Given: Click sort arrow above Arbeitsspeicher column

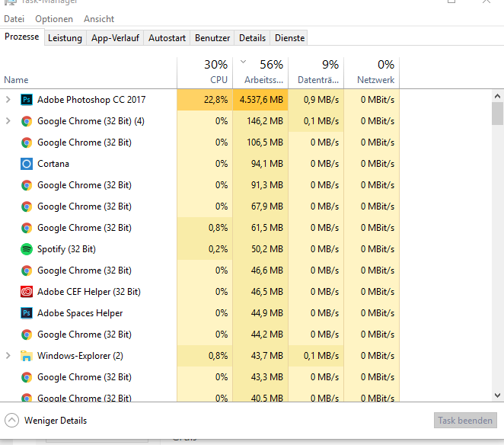Looking at the screenshot, I should [x=244, y=62].
